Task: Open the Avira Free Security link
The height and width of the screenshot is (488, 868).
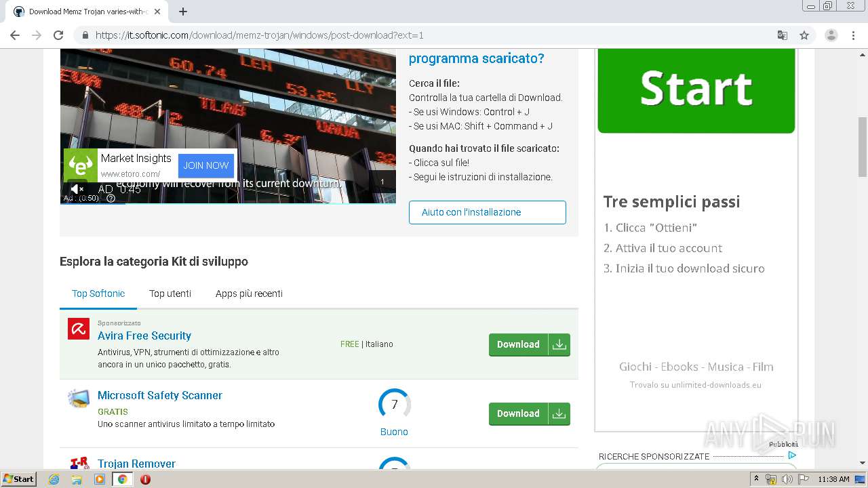Action: click(144, 335)
